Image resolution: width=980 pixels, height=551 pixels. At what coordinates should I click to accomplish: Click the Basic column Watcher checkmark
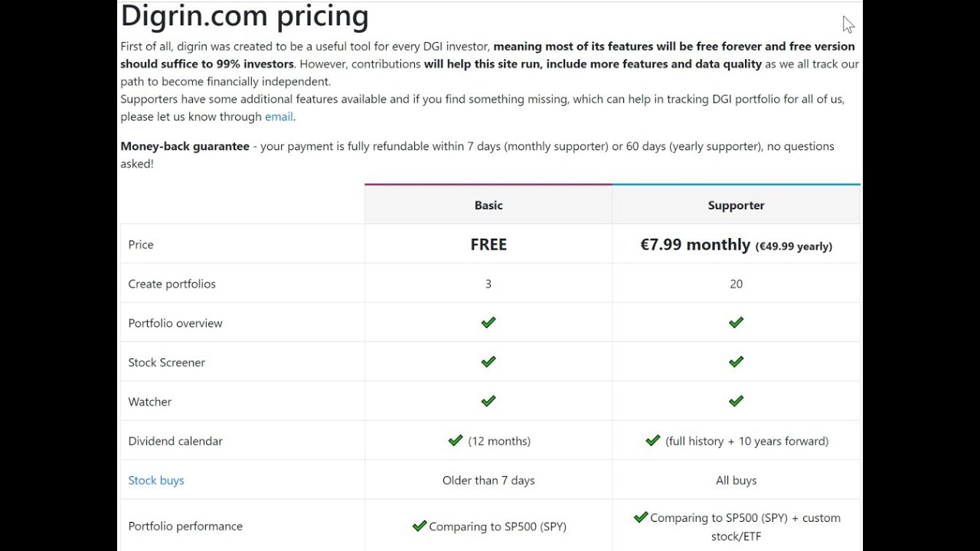click(488, 401)
